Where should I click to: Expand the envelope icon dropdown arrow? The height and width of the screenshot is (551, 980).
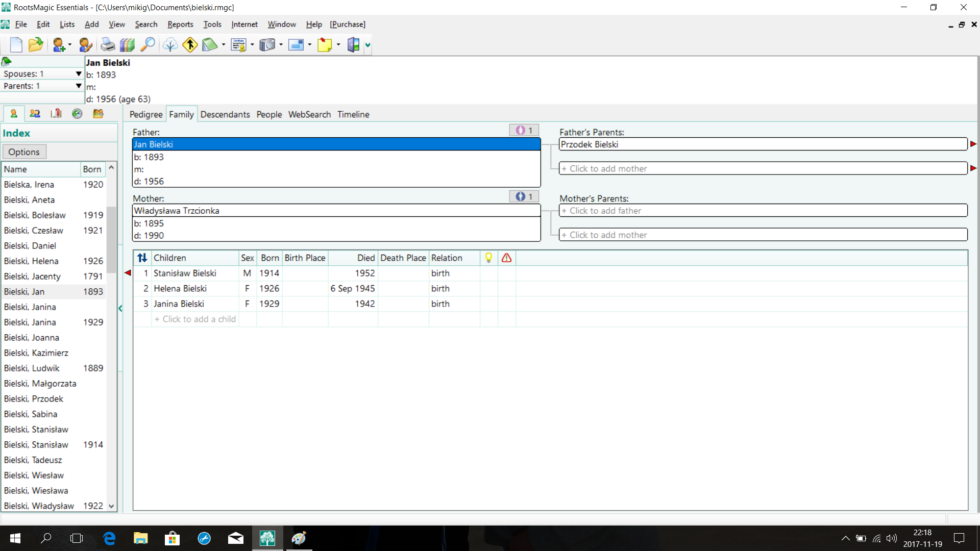click(310, 45)
